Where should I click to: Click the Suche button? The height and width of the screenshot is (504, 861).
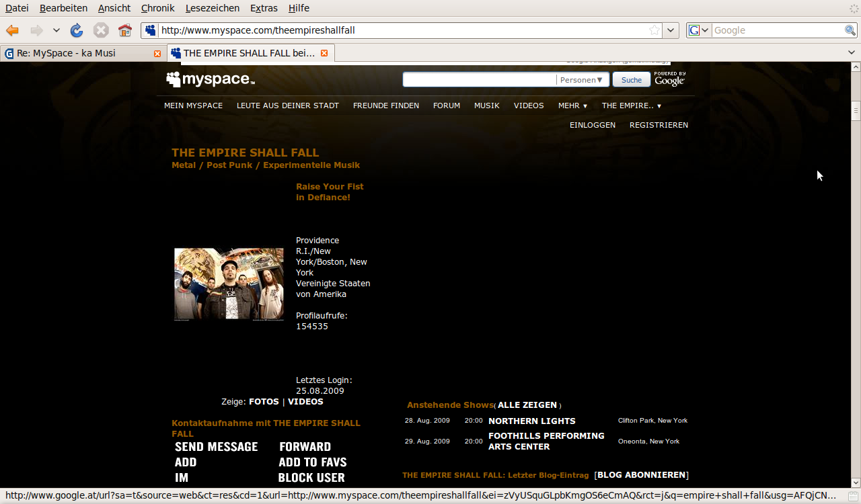click(x=632, y=79)
